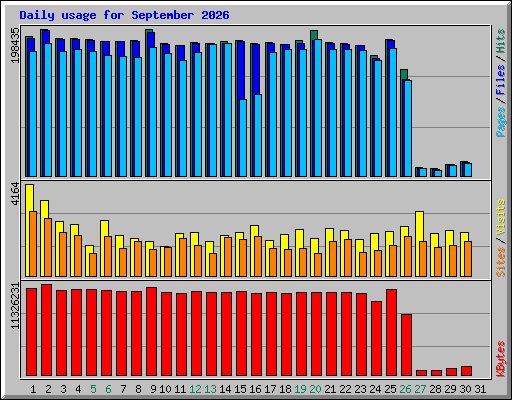Click the red 'KBytes' legend label
This screenshot has height=400, width=512.
[500, 359]
